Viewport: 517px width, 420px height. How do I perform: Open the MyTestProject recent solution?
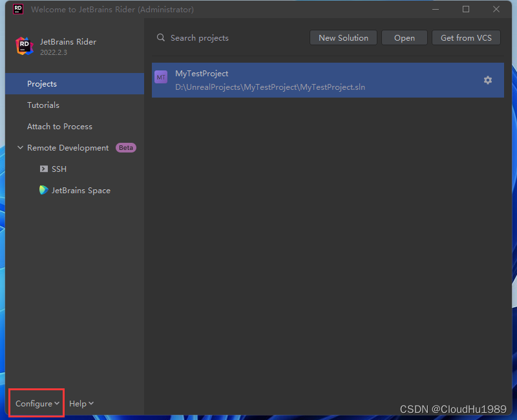point(328,80)
